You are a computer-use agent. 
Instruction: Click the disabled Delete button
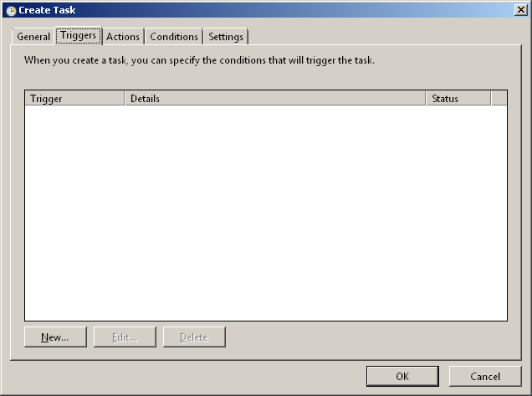click(x=194, y=337)
